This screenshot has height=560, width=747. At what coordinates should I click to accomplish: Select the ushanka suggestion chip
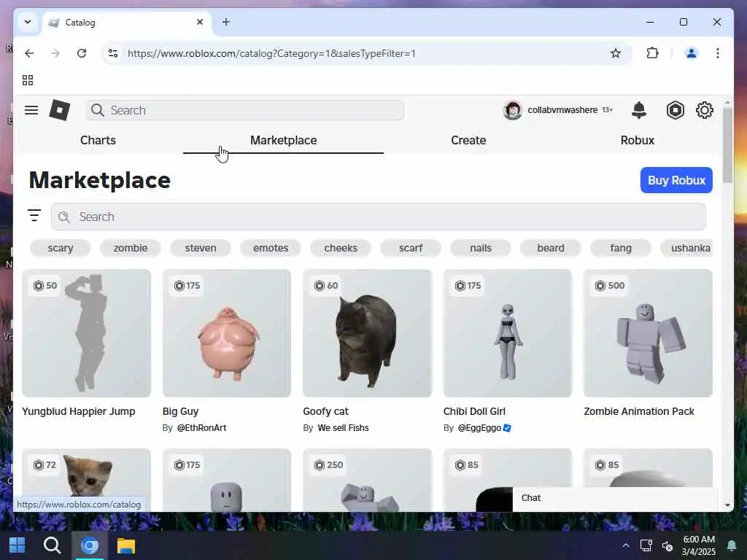click(x=686, y=248)
